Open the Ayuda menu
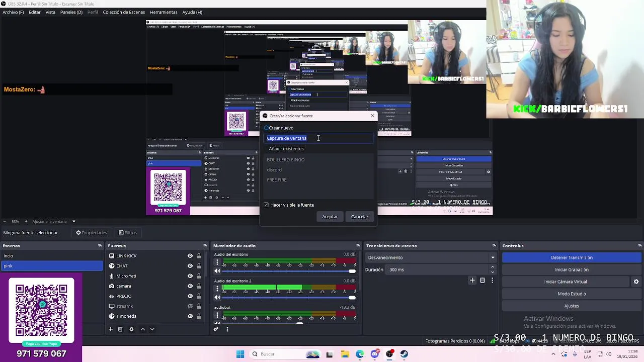The image size is (644, 362). (192, 12)
